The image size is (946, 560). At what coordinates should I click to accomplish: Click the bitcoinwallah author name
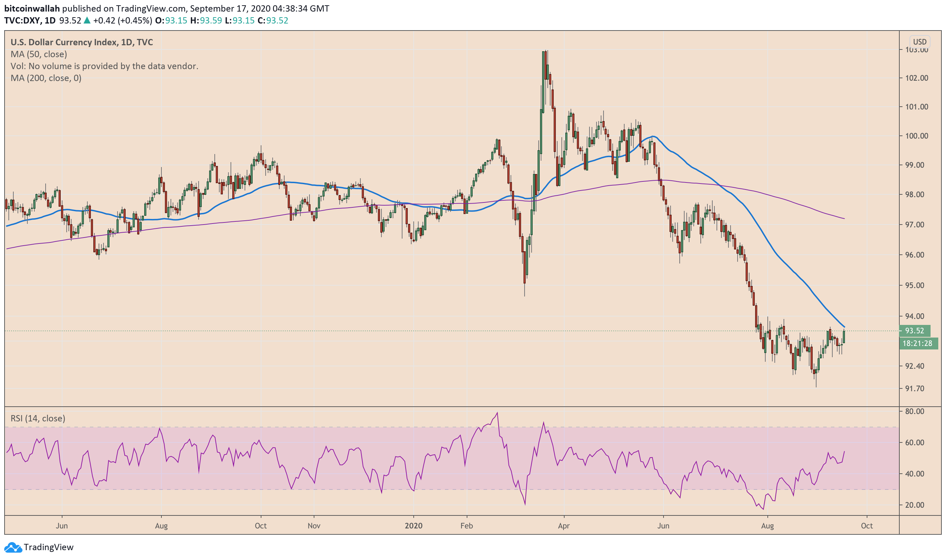pos(32,8)
